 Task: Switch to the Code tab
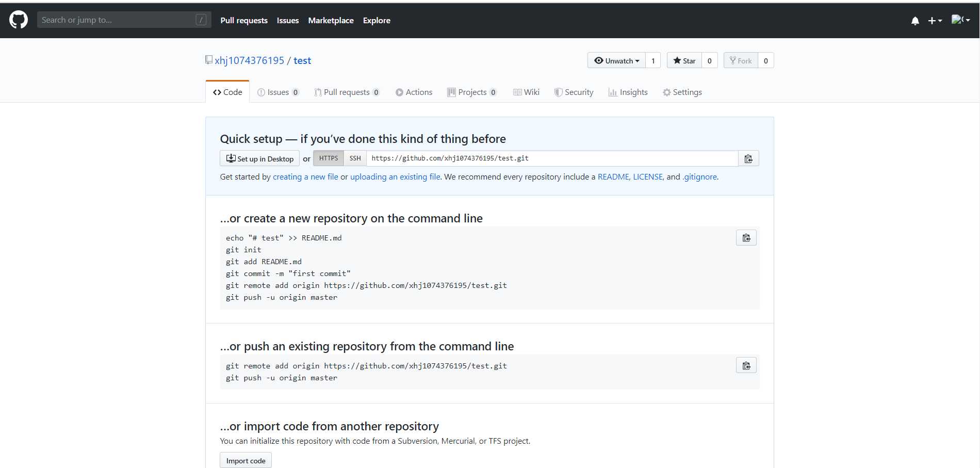coord(227,92)
